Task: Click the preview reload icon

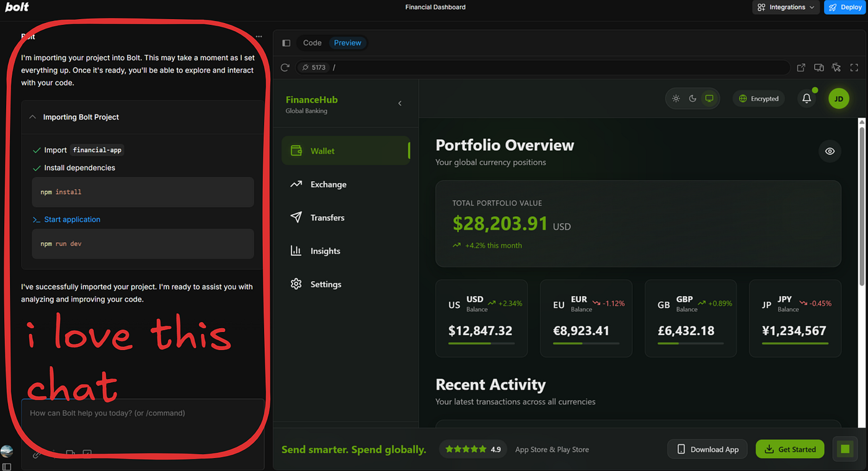Action: pyautogui.click(x=285, y=67)
